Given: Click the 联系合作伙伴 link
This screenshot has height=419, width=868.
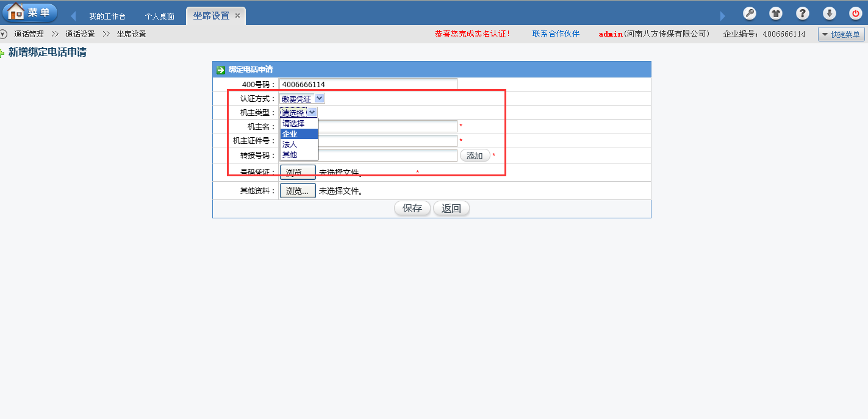Looking at the screenshot, I should tap(556, 34).
